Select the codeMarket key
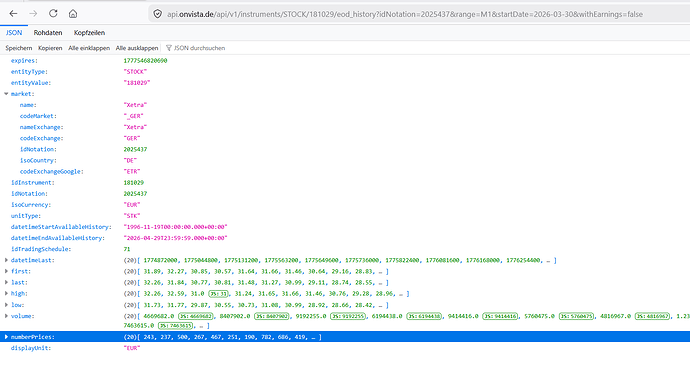 click(x=38, y=116)
